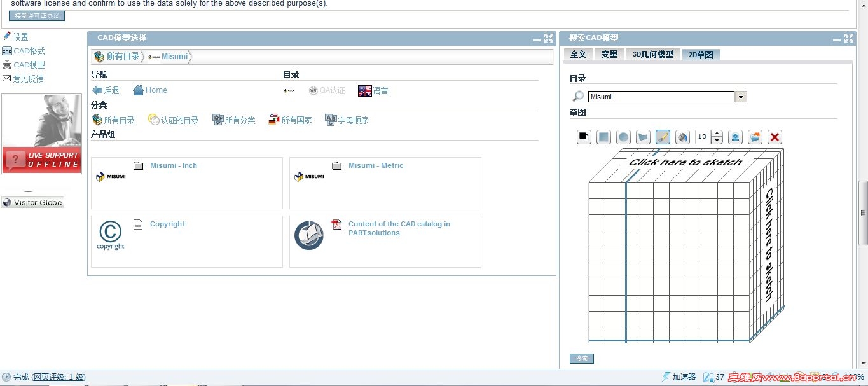Switch to the 3D几何模型 tab
Image resolution: width=868 pixels, height=386 pixels.
point(653,54)
